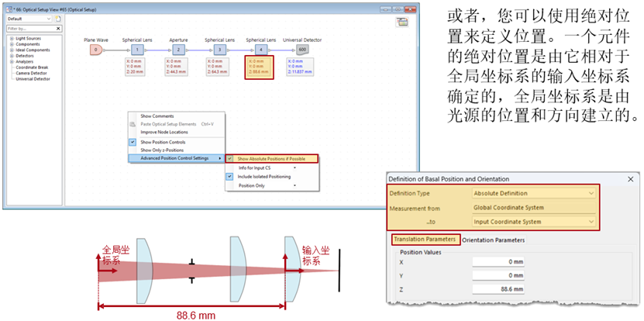Image resolution: width=644 pixels, height=321 pixels.
Task: Click the Universal Detector node 600
Action: tap(302, 50)
